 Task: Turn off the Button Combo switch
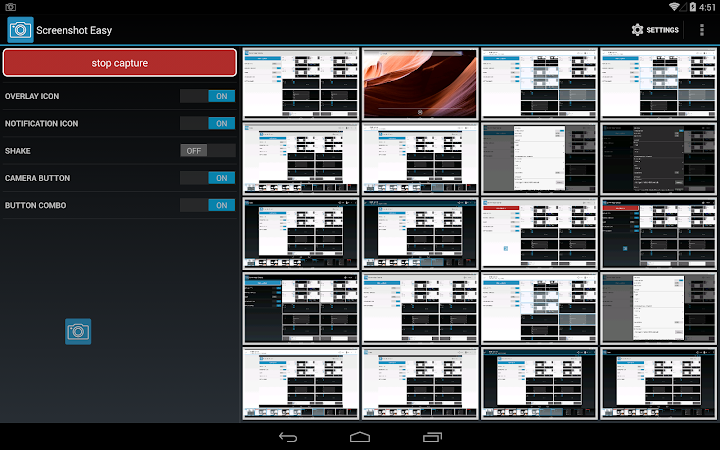point(208,205)
